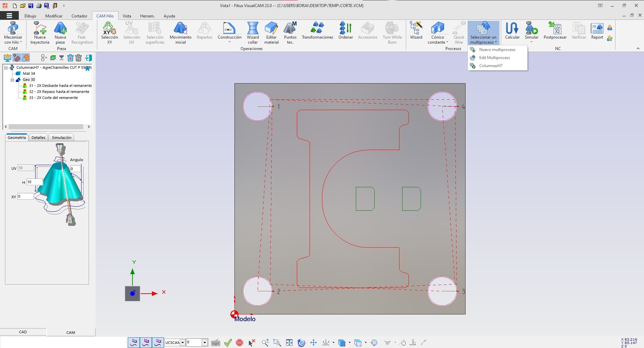Click Nuevo multiproceso option

497,49
